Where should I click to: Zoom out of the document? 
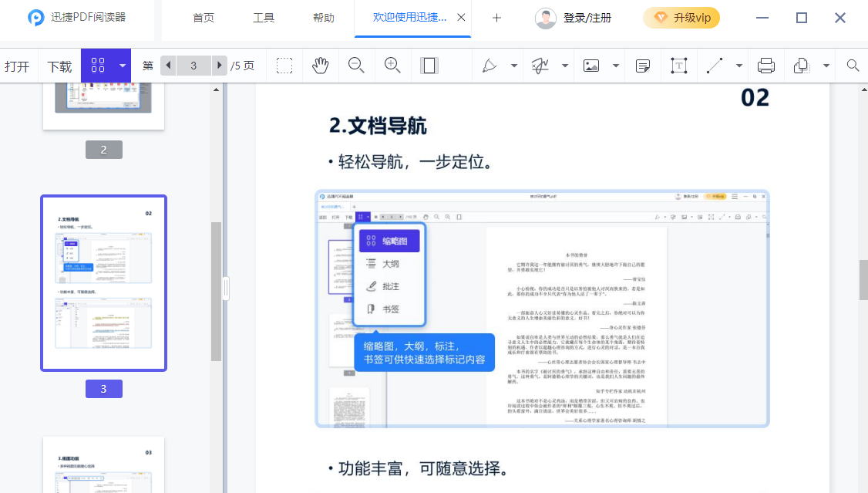[356, 66]
